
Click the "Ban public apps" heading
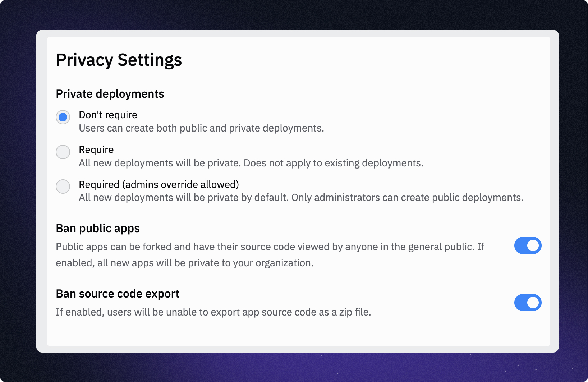pos(98,229)
